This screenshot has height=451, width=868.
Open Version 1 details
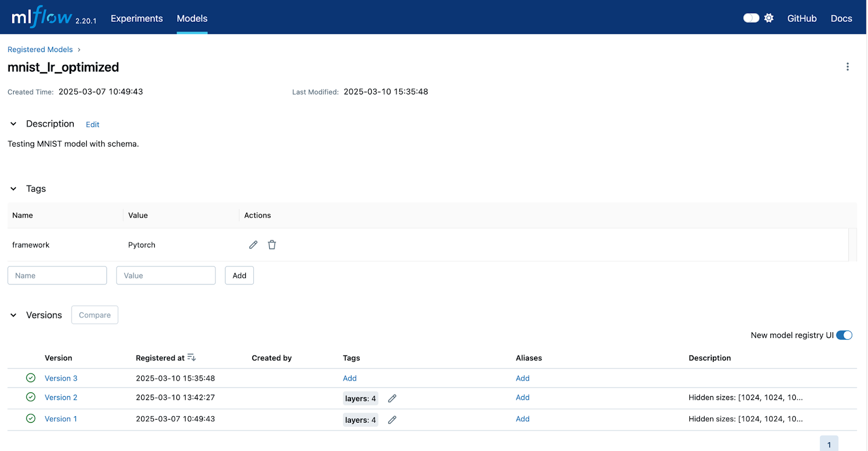point(61,419)
